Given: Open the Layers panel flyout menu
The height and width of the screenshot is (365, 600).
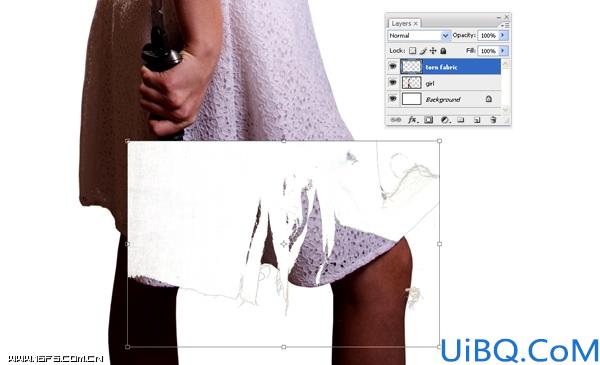Looking at the screenshot, I should 505,25.
